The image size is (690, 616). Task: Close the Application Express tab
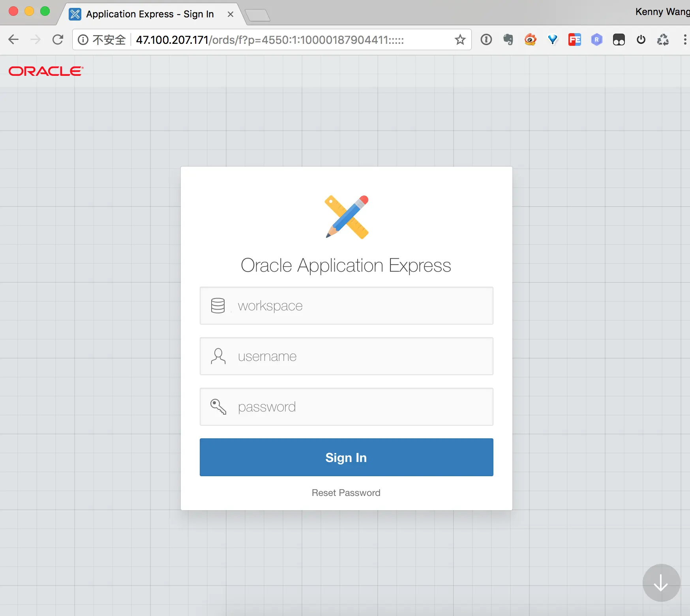tap(231, 14)
